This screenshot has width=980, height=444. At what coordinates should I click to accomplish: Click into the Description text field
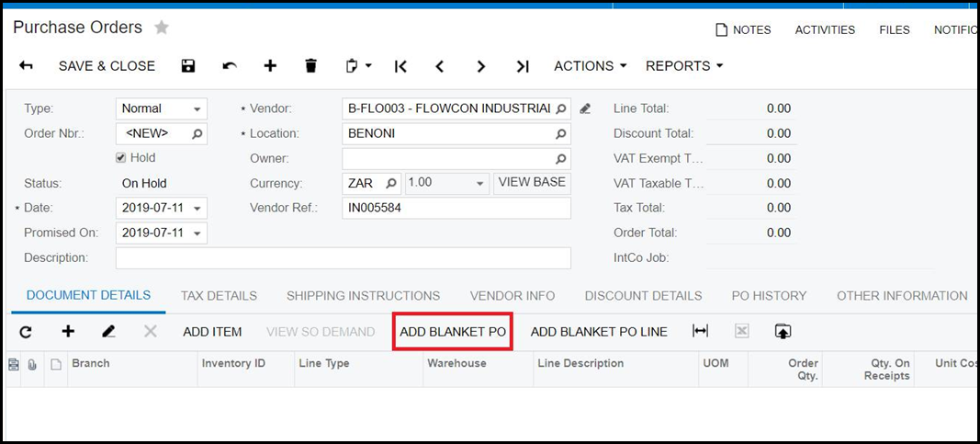(x=343, y=258)
